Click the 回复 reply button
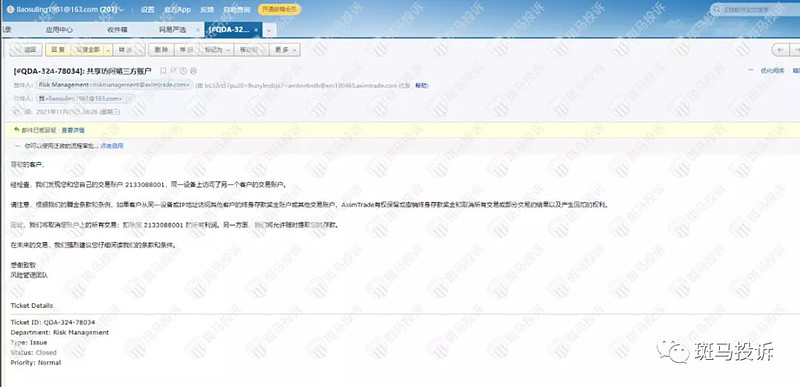Image resolution: width=800 pixels, height=387 pixels. (x=58, y=49)
